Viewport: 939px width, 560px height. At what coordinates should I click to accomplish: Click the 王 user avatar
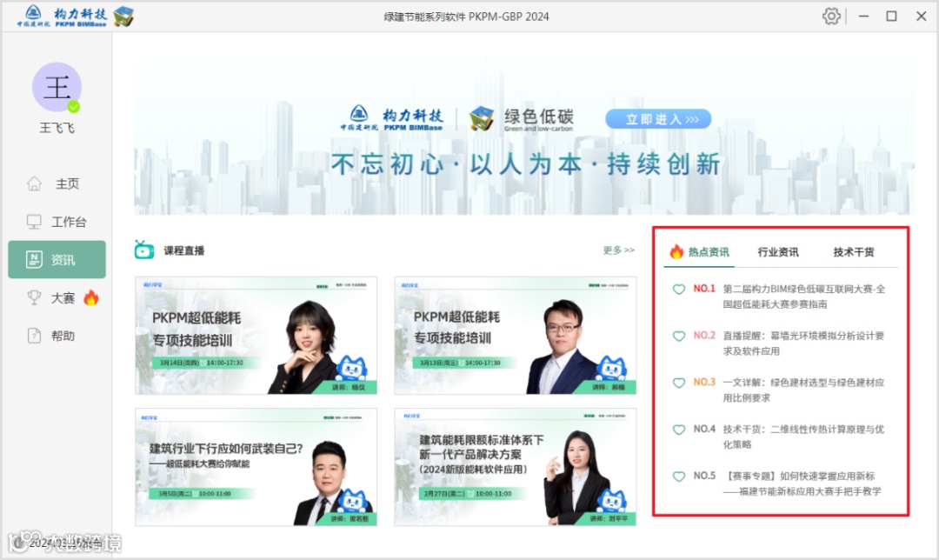(57, 88)
